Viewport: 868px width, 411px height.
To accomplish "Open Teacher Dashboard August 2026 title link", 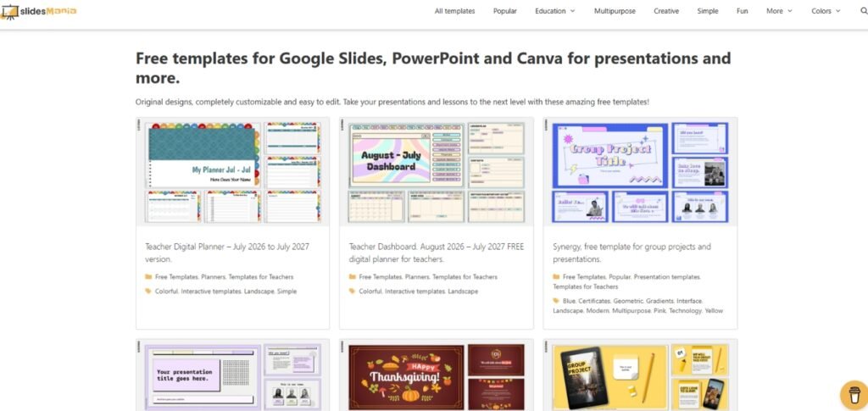I will tap(437, 253).
